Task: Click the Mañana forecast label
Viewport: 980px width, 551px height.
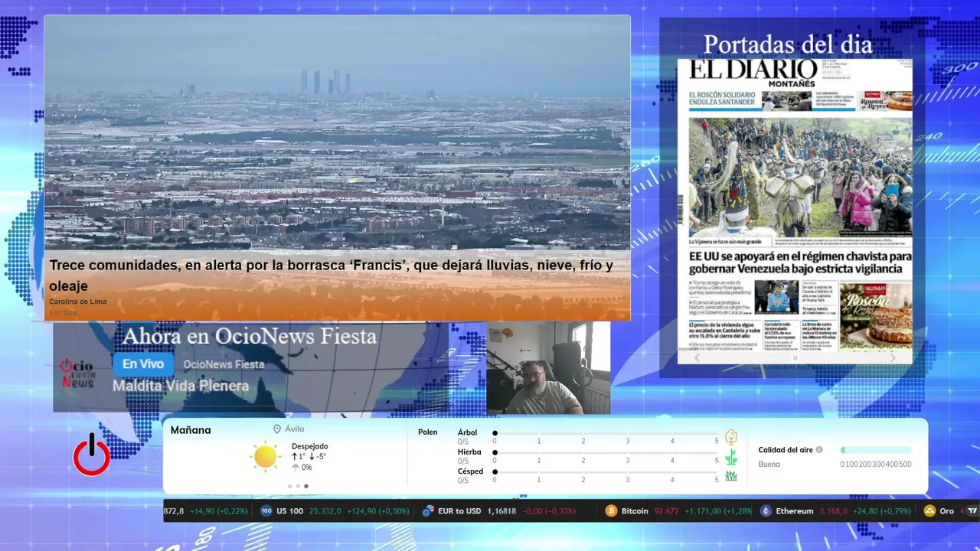Action: 191,430
